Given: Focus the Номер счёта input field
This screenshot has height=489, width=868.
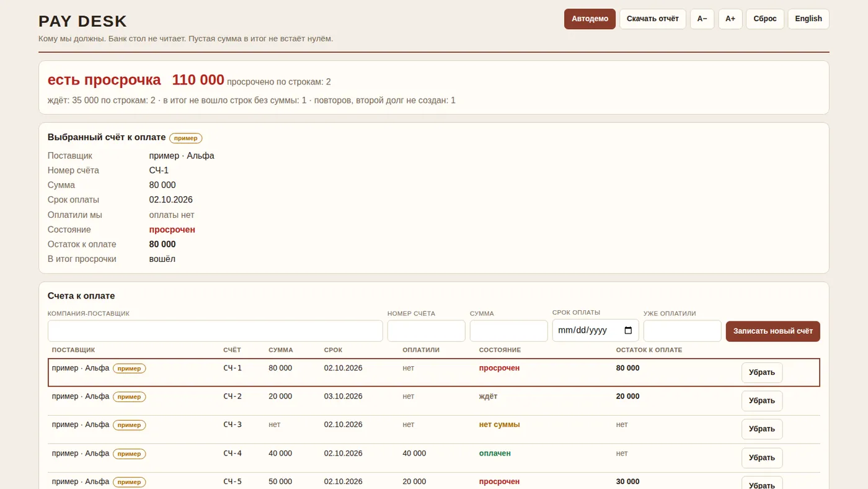Looking at the screenshot, I should pyautogui.click(x=427, y=331).
